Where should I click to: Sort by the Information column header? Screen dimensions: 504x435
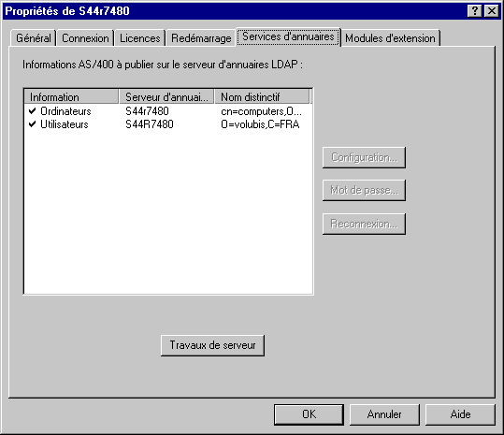(71, 96)
